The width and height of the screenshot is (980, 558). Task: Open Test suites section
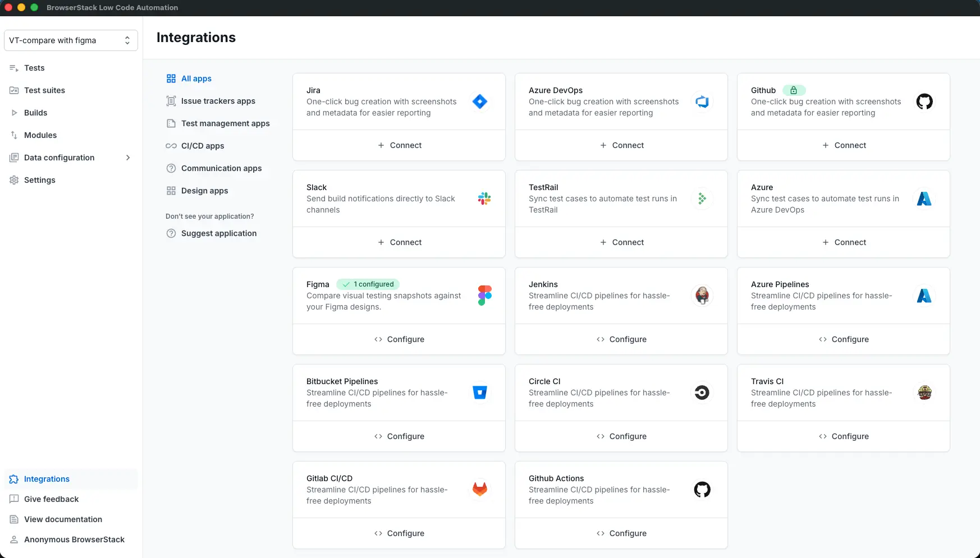tap(44, 90)
